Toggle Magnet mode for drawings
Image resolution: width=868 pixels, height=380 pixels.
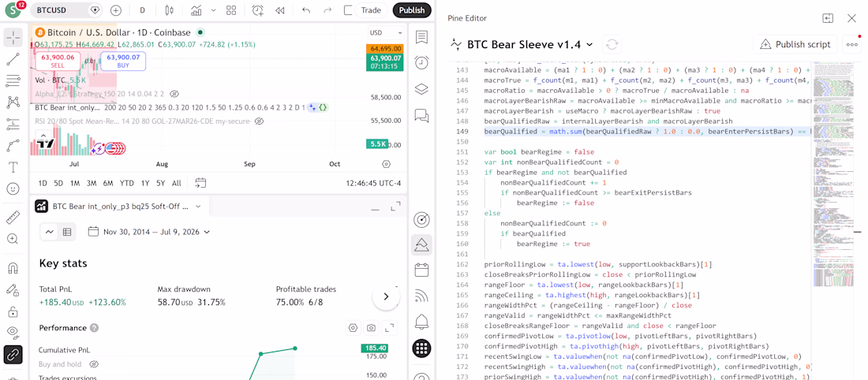tap(13, 268)
